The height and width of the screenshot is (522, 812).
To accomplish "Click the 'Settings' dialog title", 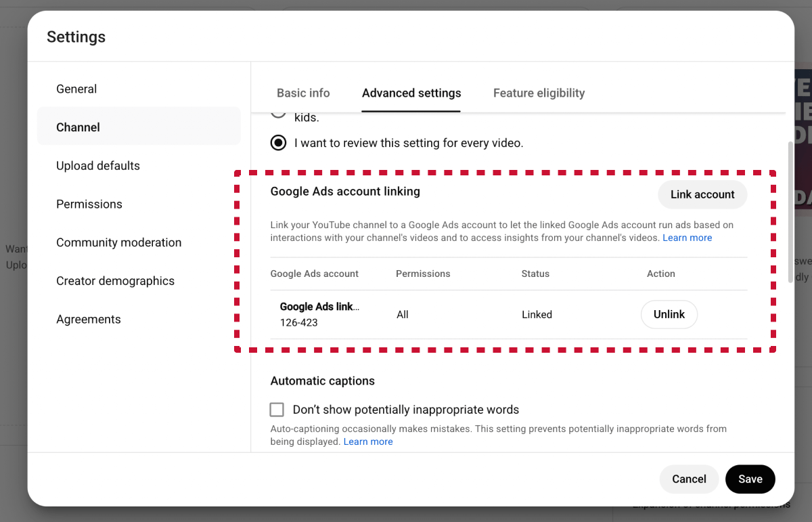I will pyautogui.click(x=76, y=37).
